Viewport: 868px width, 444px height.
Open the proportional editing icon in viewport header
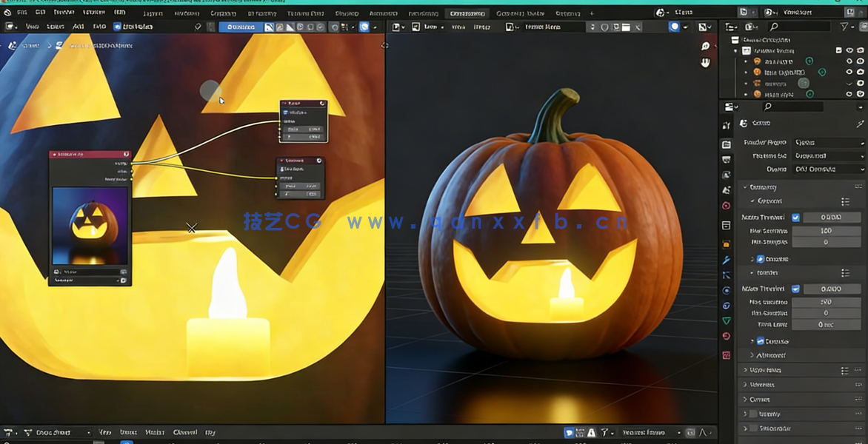pyautogui.click(x=605, y=27)
